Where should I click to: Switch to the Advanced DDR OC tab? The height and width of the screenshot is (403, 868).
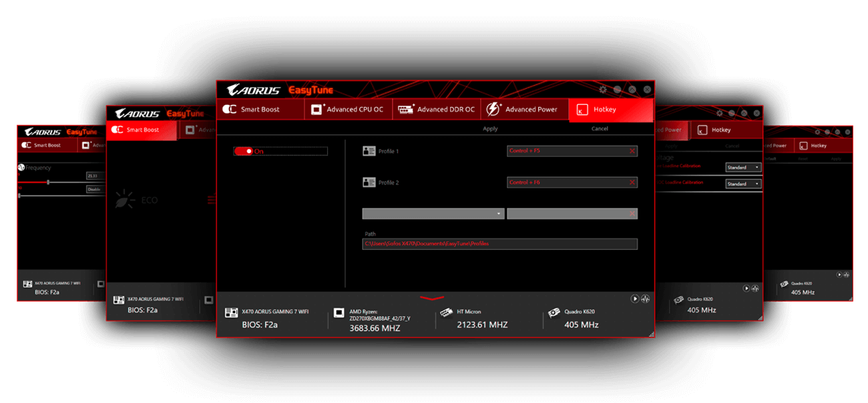(437, 110)
